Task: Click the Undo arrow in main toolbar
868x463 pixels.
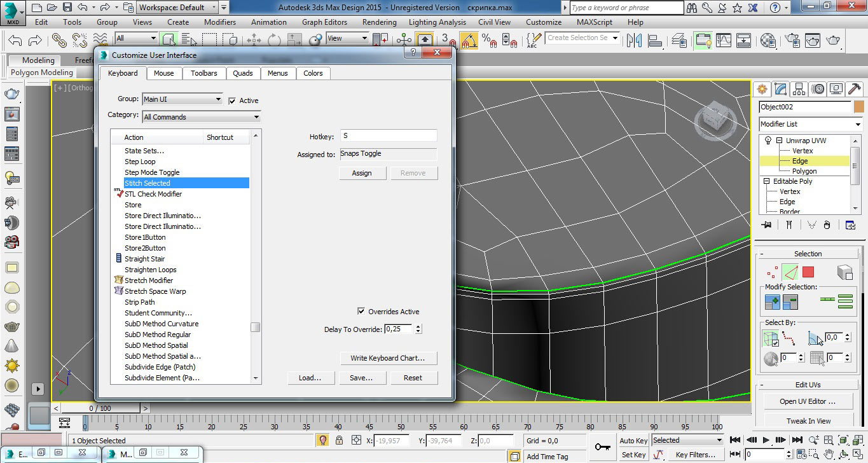Action: pyautogui.click(x=15, y=40)
